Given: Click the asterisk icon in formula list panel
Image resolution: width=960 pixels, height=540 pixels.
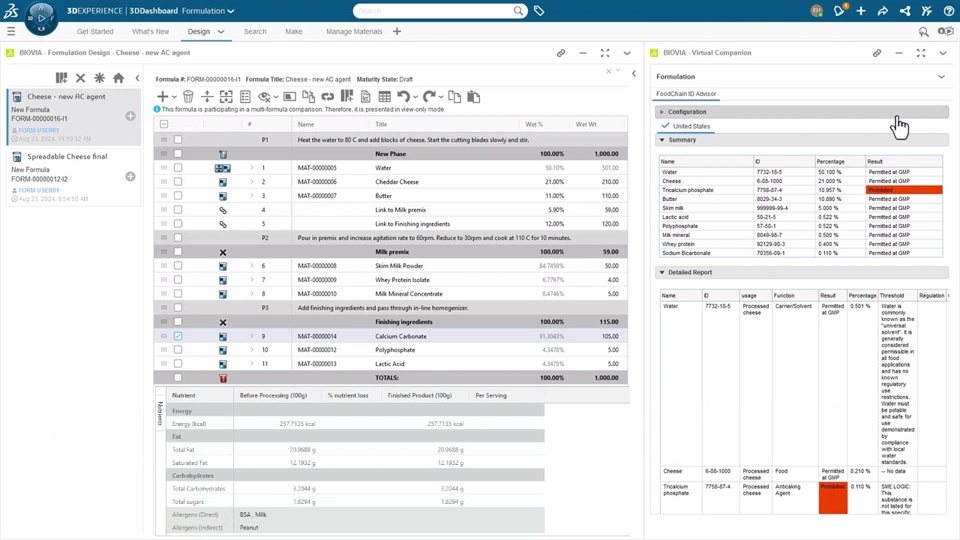Looking at the screenshot, I should (99, 78).
